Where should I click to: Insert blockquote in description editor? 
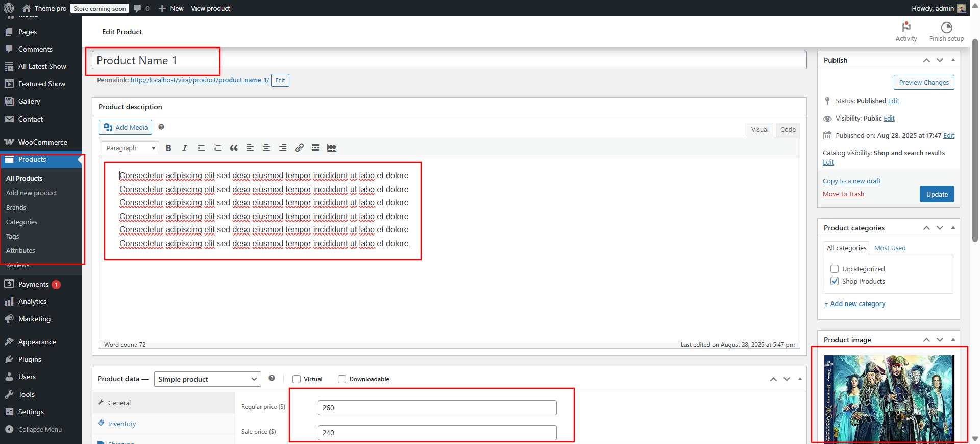(234, 148)
